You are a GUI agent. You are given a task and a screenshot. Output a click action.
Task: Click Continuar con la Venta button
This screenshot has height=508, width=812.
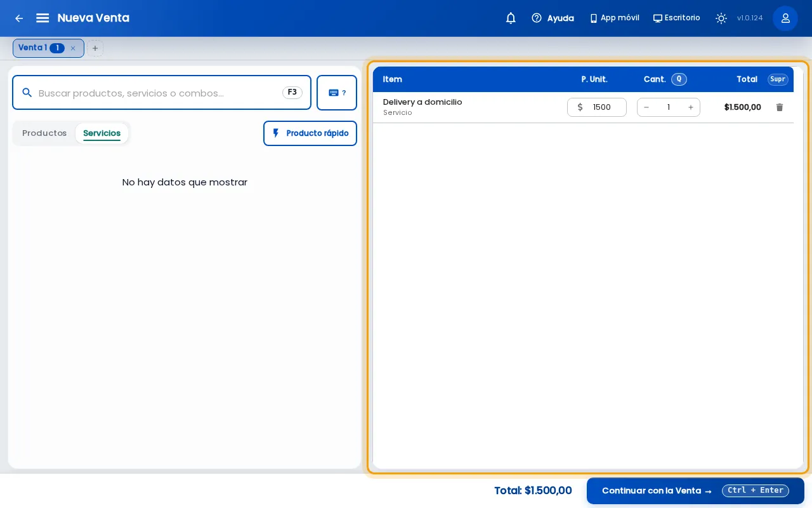[695, 491]
